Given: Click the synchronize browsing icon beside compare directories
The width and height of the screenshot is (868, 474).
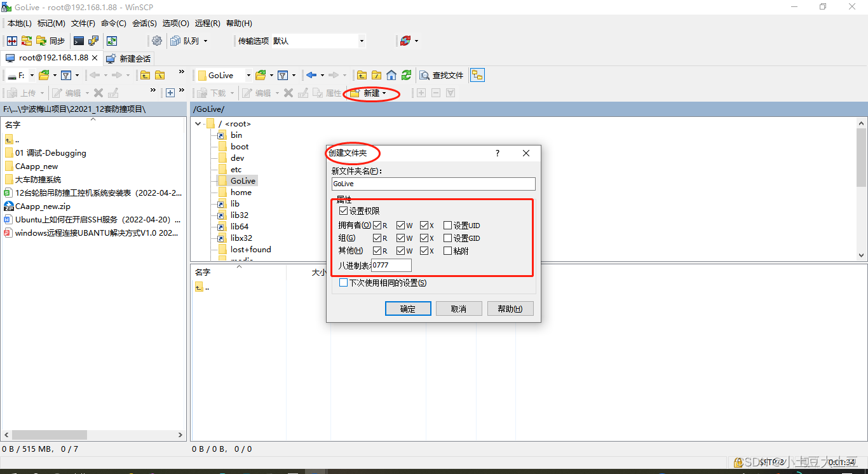Looking at the screenshot, I should tap(27, 41).
